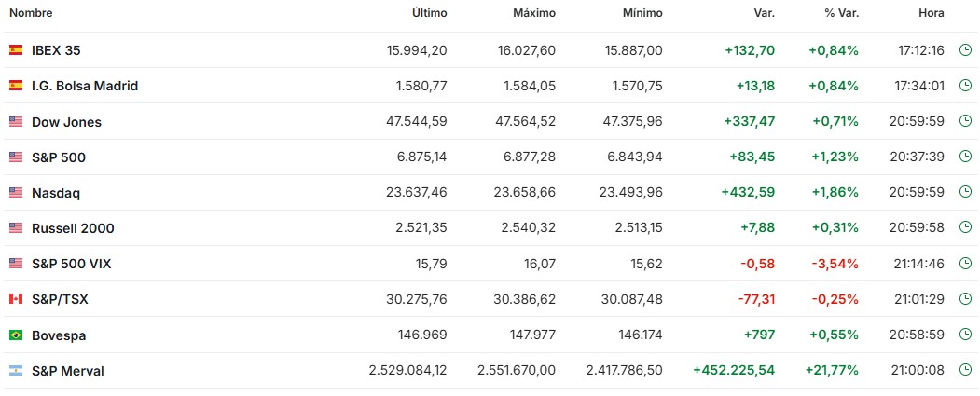Viewport: 980px width, 396px height.
Task: Click the Argentina flag beside S&P Merval
Action: [x=16, y=371]
